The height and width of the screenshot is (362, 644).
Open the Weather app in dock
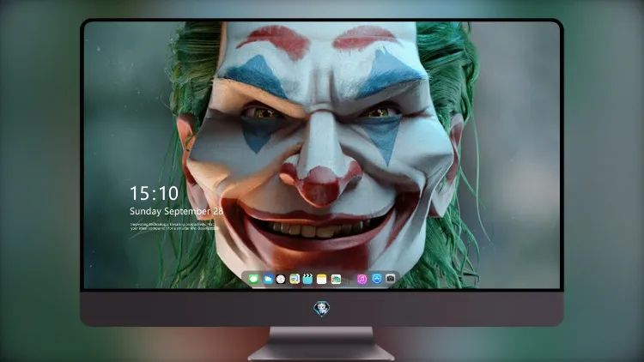coord(268,279)
